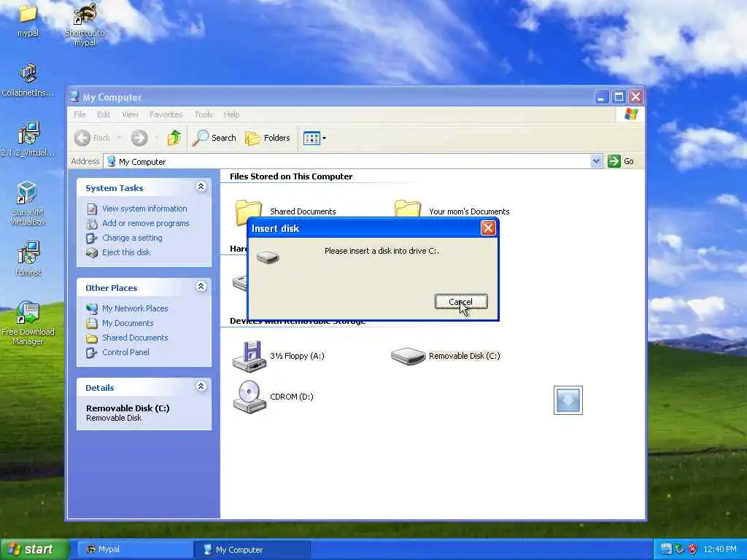
Task: Click the taskbar clock 12:40 PM
Action: point(720,550)
